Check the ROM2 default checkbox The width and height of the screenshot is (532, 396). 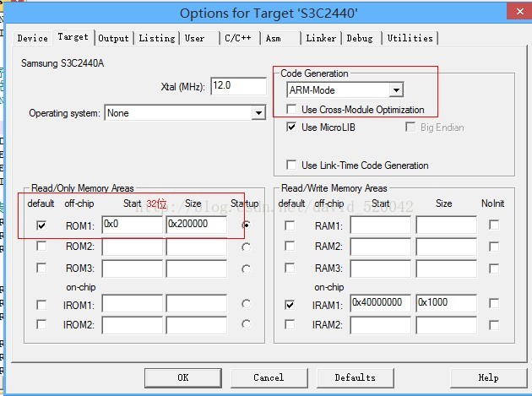[41, 246]
